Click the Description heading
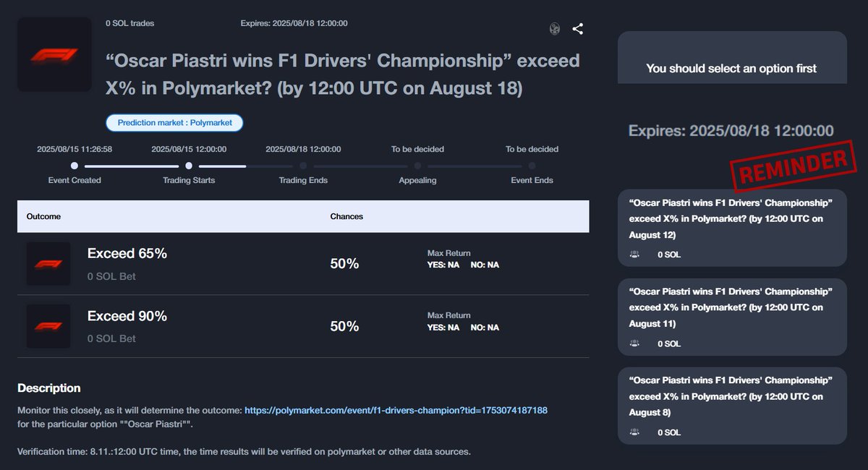This screenshot has width=868, height=470. [48, 388]
